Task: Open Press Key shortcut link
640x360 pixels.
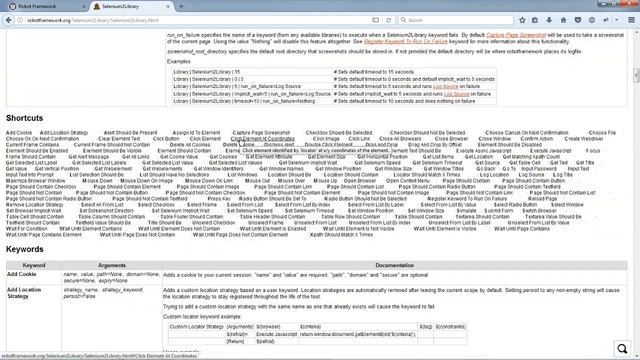Action: click(x=219, y=199)
